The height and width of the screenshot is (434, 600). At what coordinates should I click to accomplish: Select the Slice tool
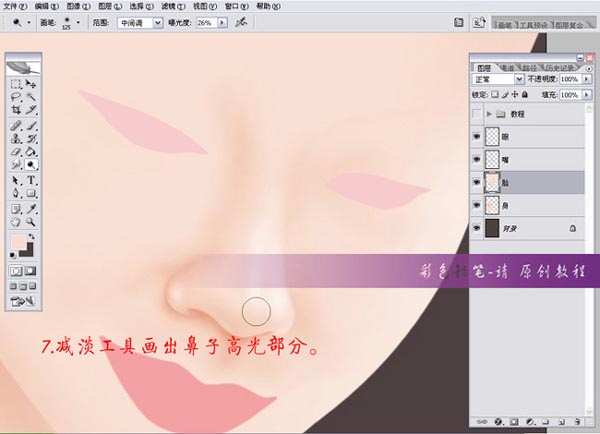(x=31, y=110)
